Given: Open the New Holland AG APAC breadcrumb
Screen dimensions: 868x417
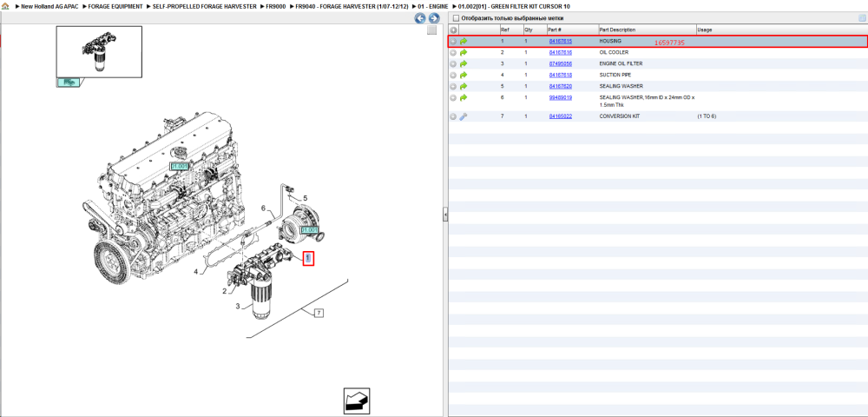Looking at the screenshot, I should [49, 6].
